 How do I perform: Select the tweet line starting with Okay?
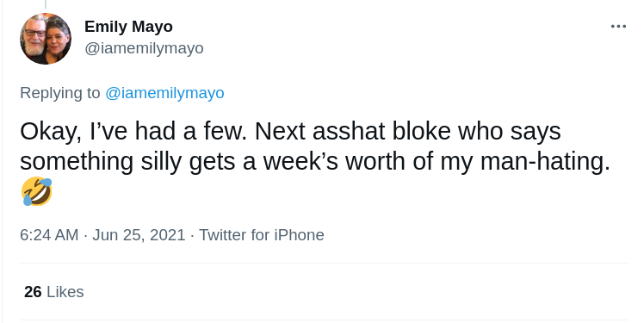click(290, 132)
